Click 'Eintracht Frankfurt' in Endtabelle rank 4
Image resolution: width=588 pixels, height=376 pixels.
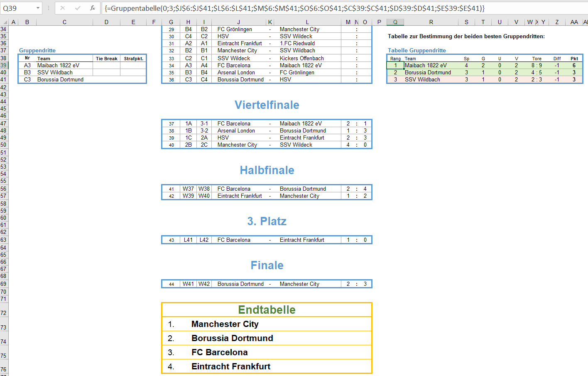231,366
